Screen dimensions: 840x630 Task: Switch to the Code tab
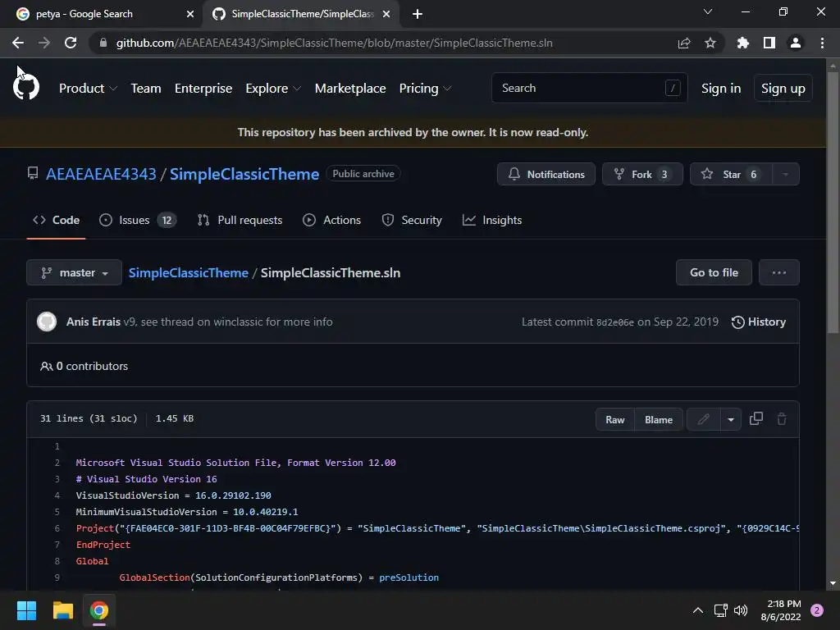[x=57, y=220]
